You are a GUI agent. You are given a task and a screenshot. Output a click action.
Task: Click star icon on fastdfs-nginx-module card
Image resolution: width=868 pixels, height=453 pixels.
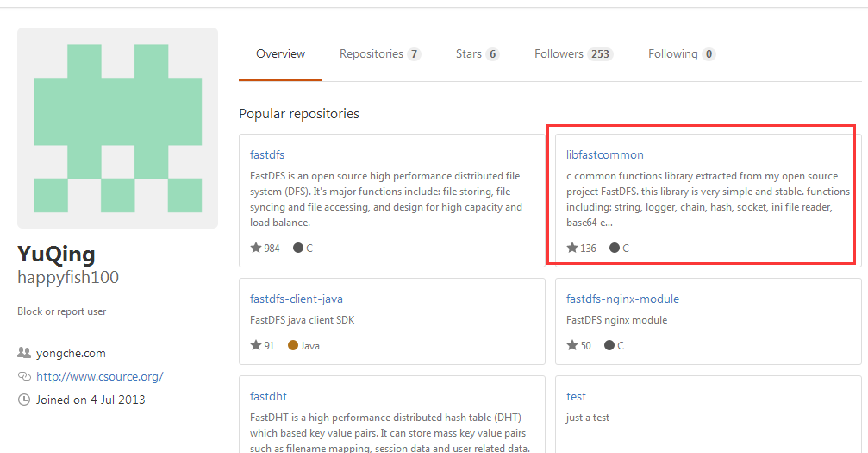tap(572, 345)
